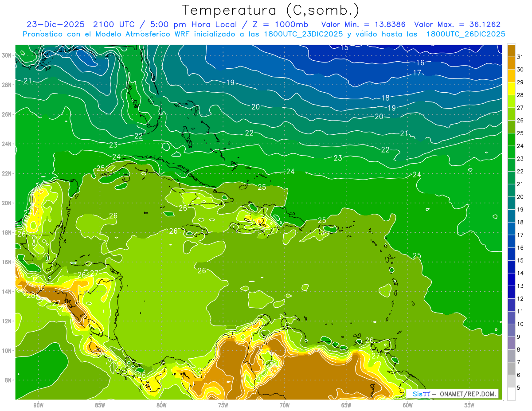Viewport: 532px width, 411px height.
Task: Click the '17' contour label on the map
Action: tap(417, 73)
